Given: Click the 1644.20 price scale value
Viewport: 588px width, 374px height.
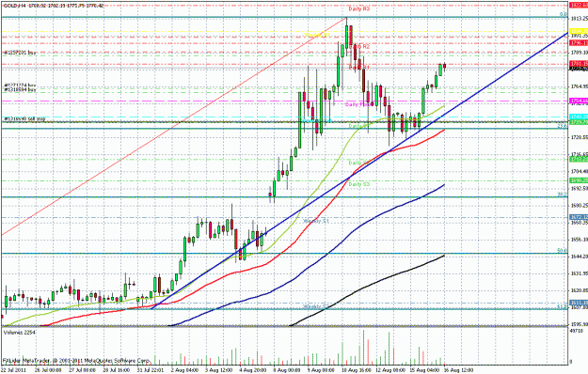Looking at the screenshot, I should (579, 257).
